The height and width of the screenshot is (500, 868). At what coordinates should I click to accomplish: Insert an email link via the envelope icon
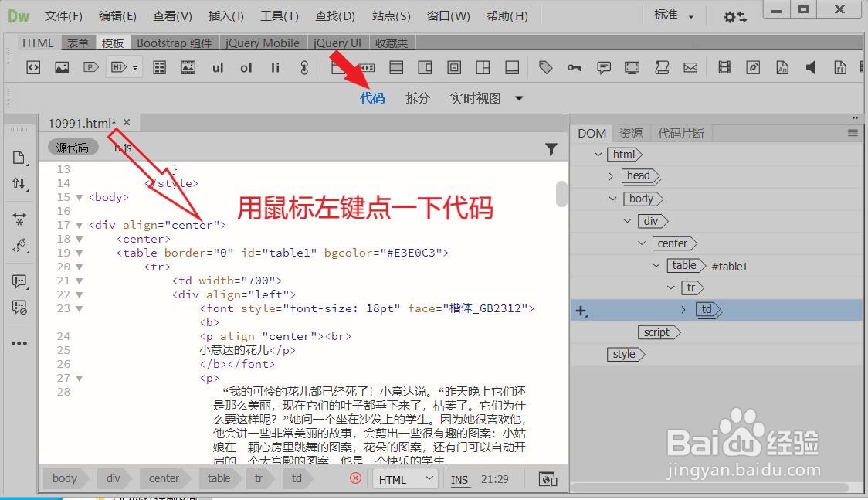[690, 67]
